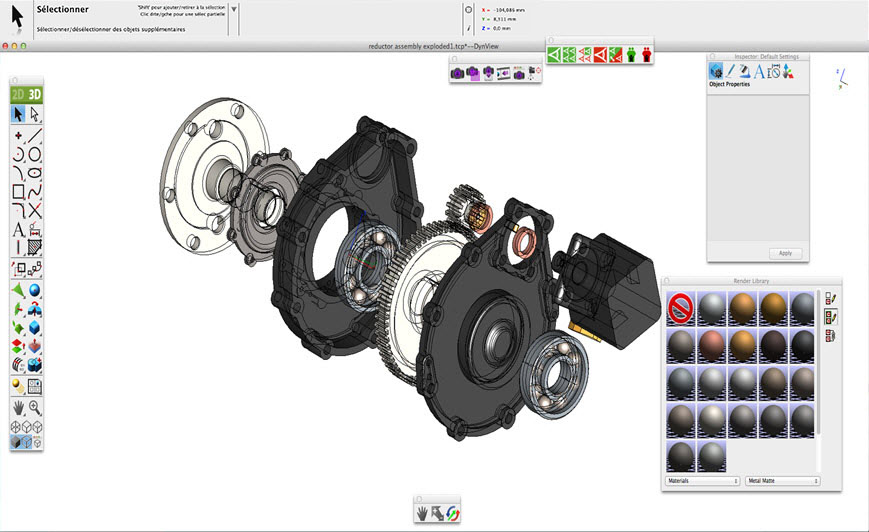The height and width of the screenshot is (532, 869).
Task: Click middle arrow icon in bottom toolbar
Action: coord(437,514)
